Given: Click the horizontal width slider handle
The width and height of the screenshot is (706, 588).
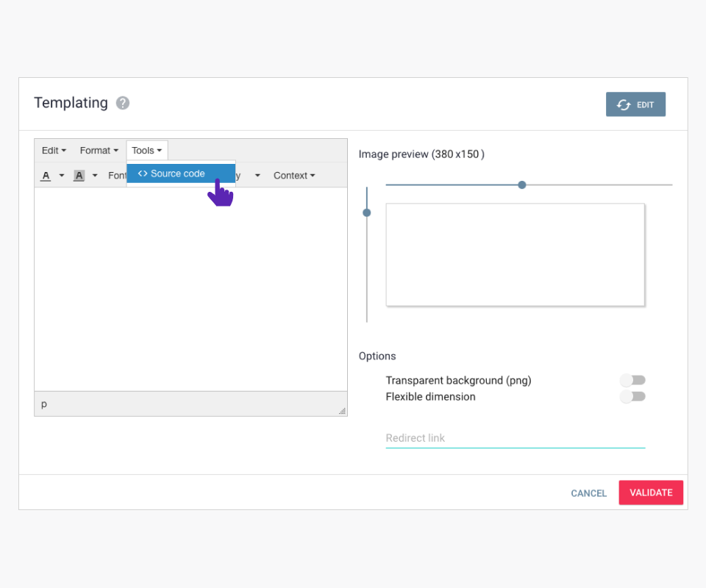Looking at the screenshot, I should tap(522, 184).
